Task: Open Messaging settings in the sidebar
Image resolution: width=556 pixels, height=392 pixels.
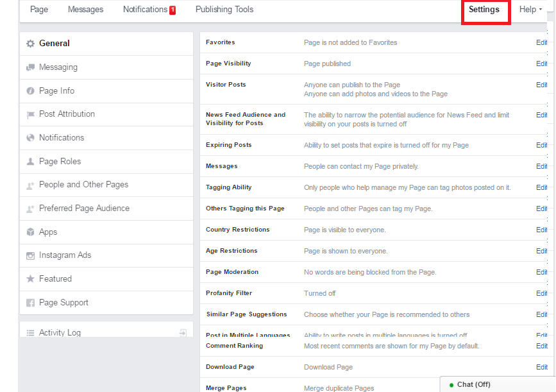Action: (106, 67)
